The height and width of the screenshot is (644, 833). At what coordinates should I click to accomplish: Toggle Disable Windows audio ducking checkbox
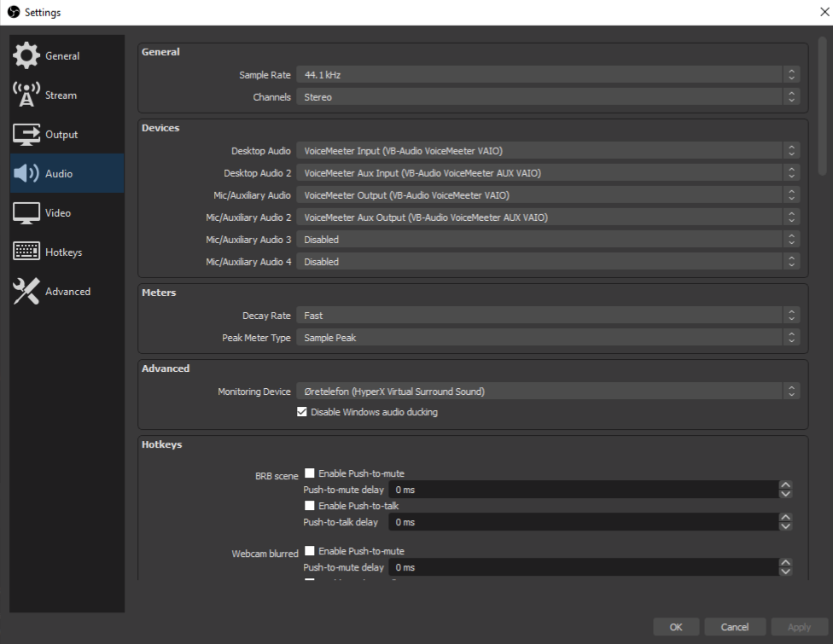coord(302,412)
